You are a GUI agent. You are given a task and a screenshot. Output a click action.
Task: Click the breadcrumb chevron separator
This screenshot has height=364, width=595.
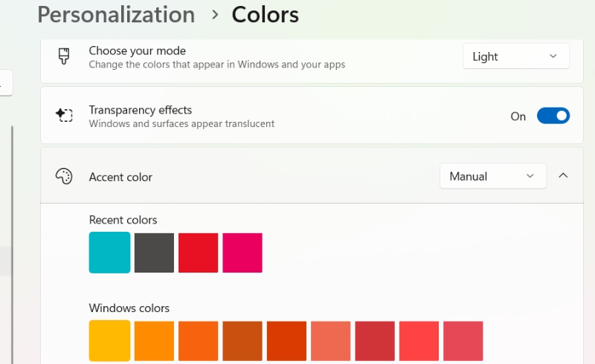[215, 15]
